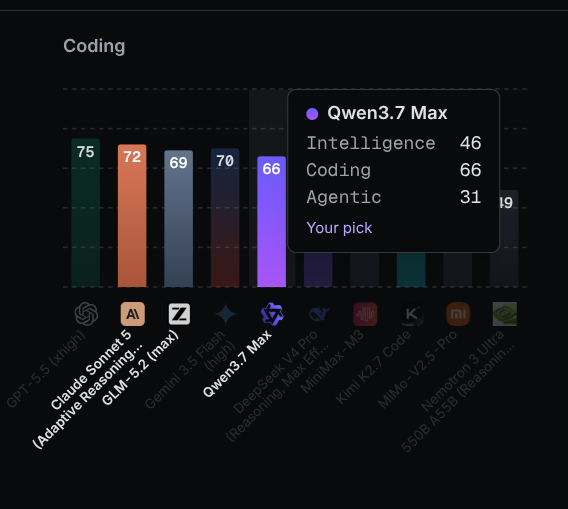Select the Gemini bar showing 70

(x=225, y=217)
